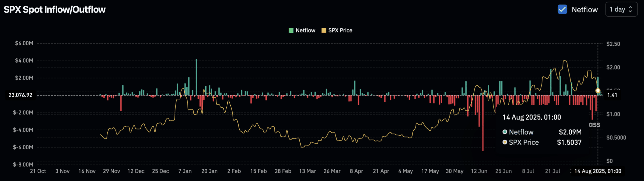Image resolution: width=644 pixels, height=181 pixels.
Task: Click the SPX Price legend text
Action: tap(340, 30)
